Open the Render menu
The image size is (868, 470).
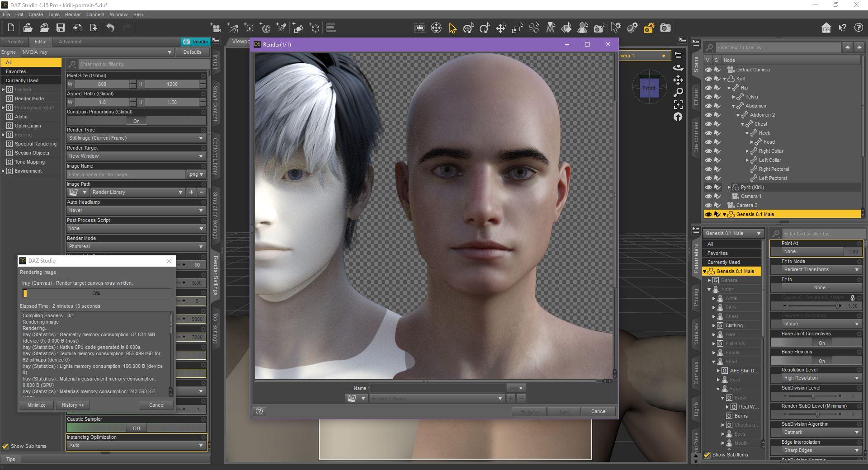click(72, 14)
